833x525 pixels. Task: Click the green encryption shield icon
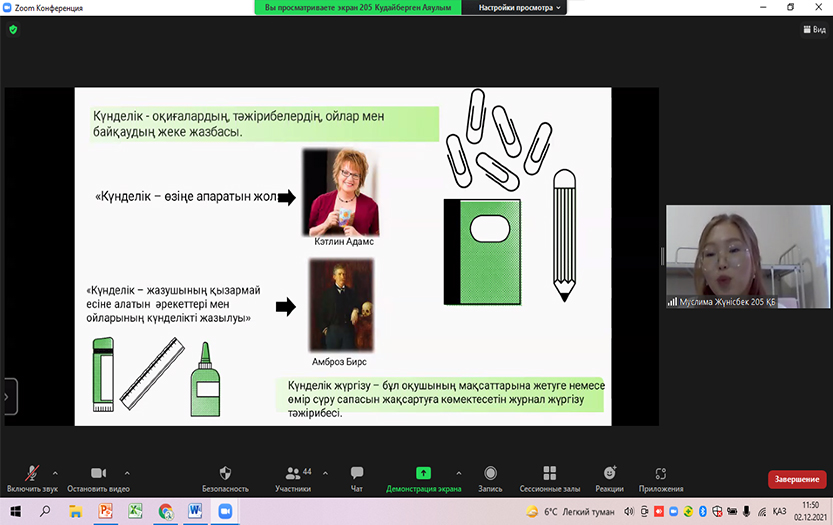[x=13, y=30]
